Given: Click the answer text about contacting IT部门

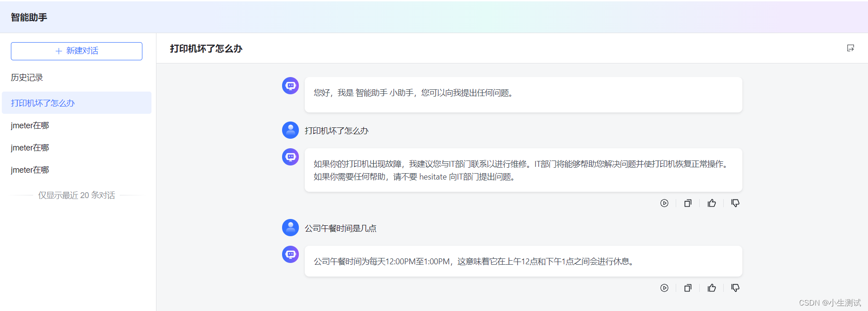Looking at the screenshot, I should (x=522, y=170).
